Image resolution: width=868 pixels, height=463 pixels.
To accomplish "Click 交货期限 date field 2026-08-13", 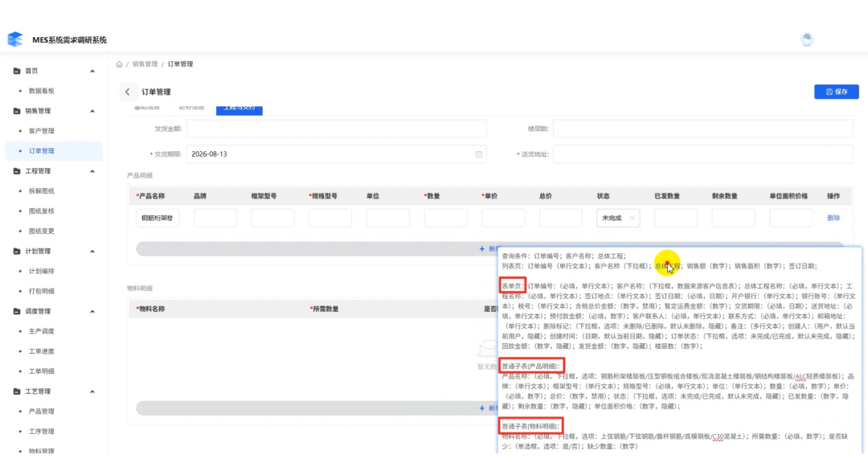I will pyautogui.click(x=336, y=154).
